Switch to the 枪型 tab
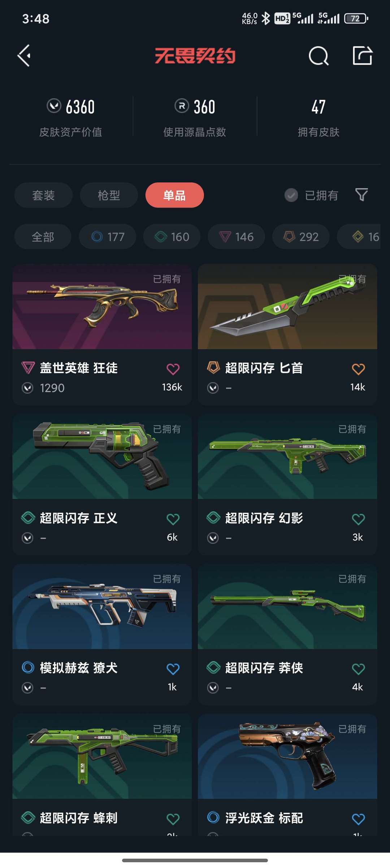Screen dimensions: 390x868 (109, 195)
